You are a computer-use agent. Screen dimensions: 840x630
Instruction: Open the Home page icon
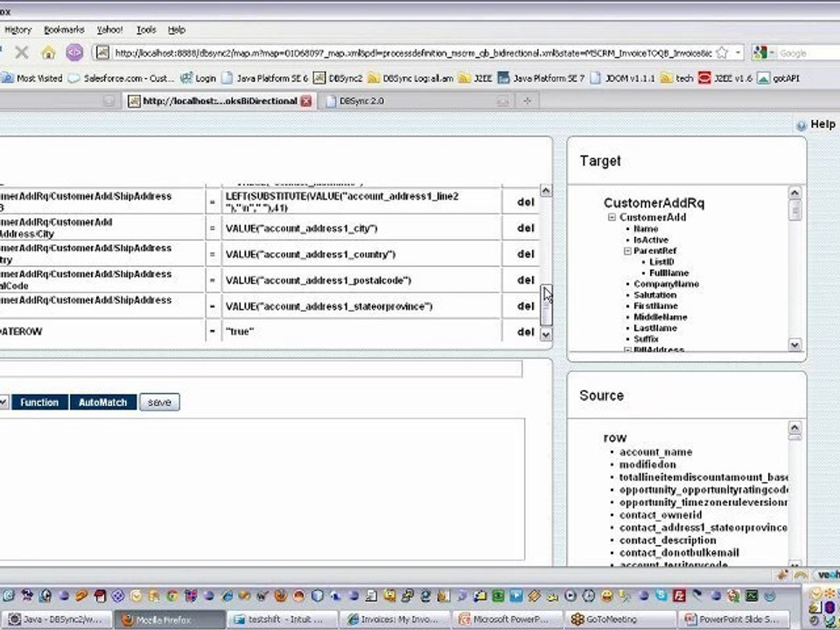(48, 52)
